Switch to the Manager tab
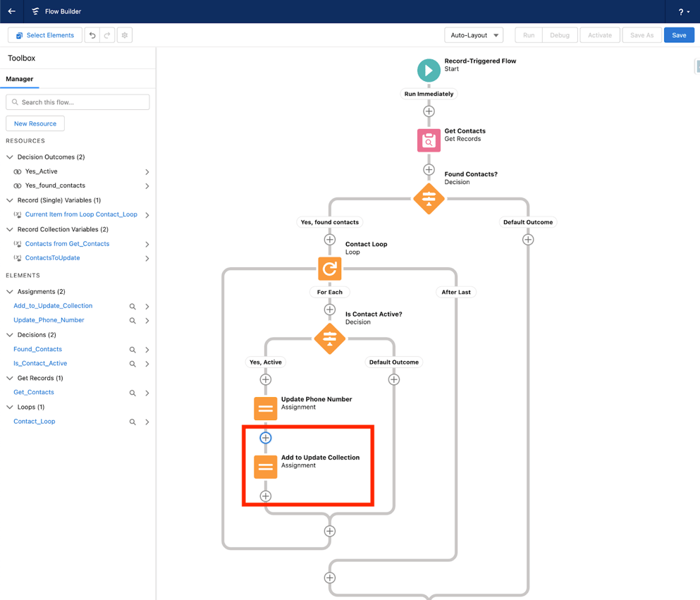Image resolution: width=700 pixels, height=600 pixels. [x=20, y=80]
